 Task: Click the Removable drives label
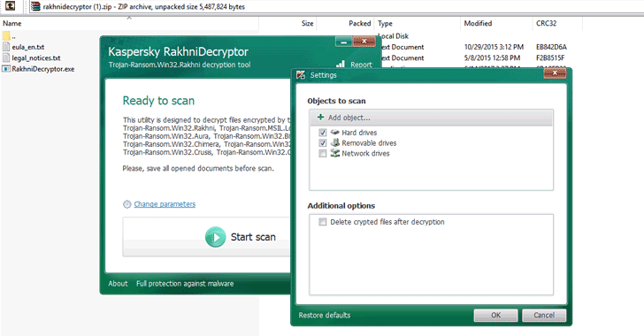[369, 143]
